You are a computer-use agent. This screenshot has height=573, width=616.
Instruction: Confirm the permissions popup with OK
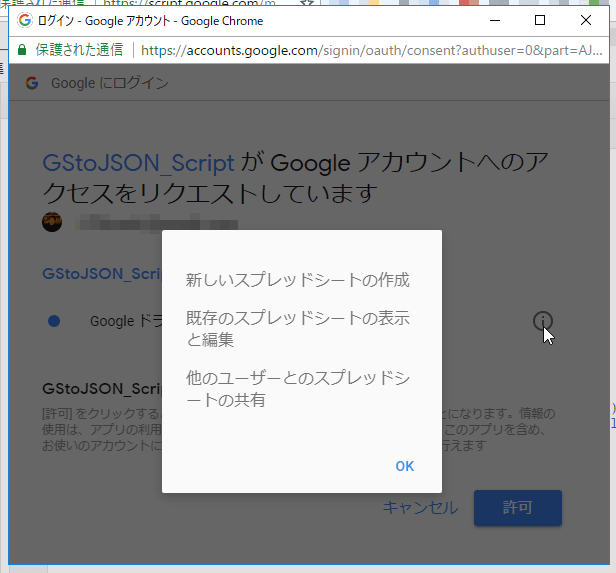point(404,466)
